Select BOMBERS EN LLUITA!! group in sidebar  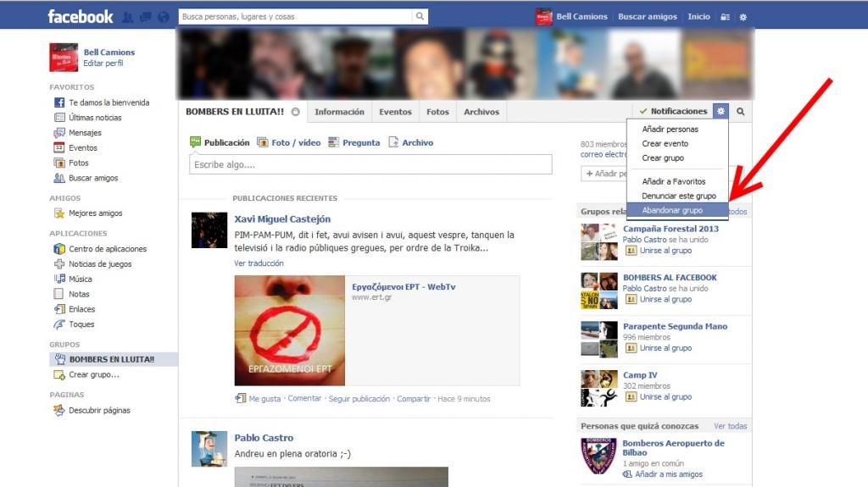113,359
